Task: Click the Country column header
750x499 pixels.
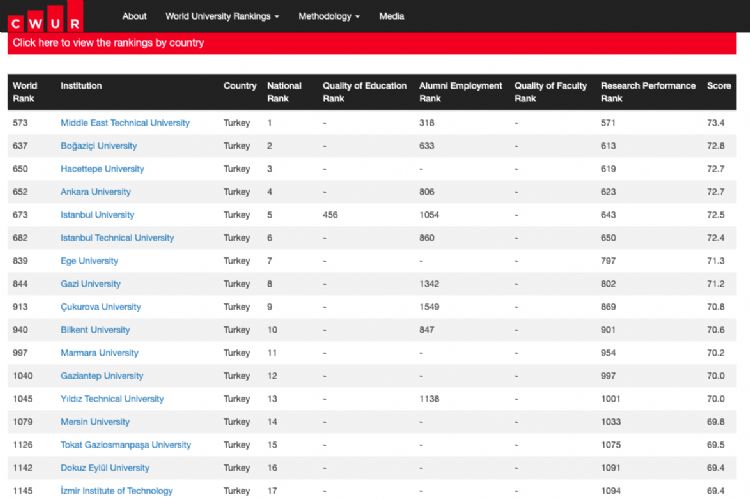Action: point(240,86)
